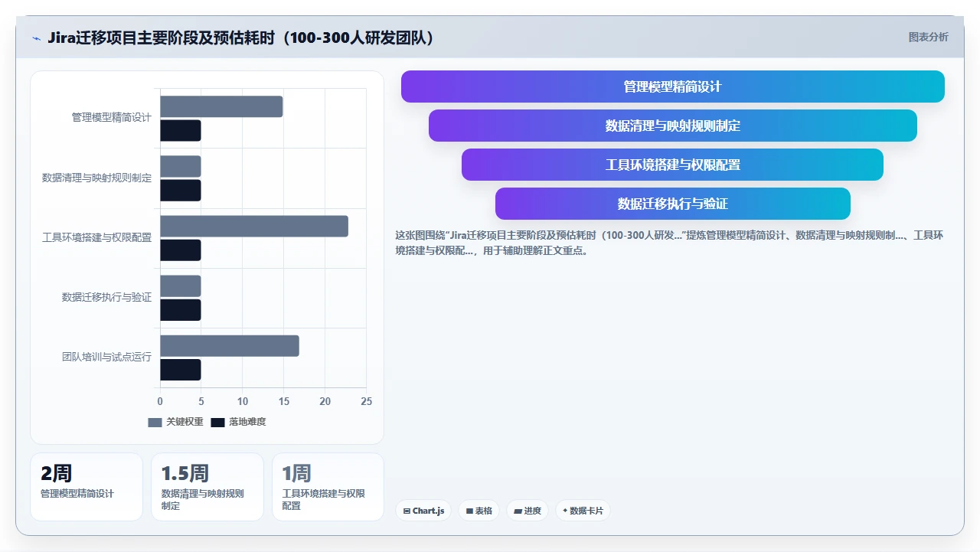980x552 pixels.
Task: Click the 进度 tag
Action: tap(528, 511)
